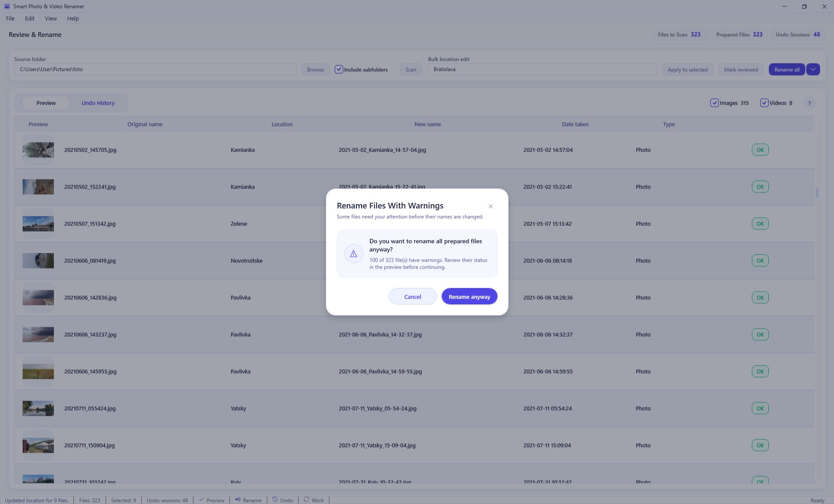Select thumbnail for 20210507_151342.jpg
Viewport: 834px width, 504px height.
(x=38, y=224)
